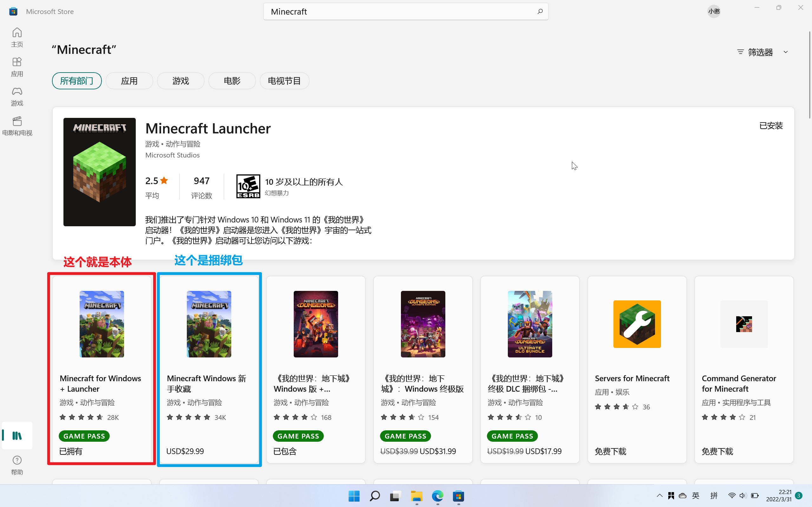The width and height of the screenshot is (812, 507).
Task: Select the 电影 department filter tab
Action: pos(232,81)
